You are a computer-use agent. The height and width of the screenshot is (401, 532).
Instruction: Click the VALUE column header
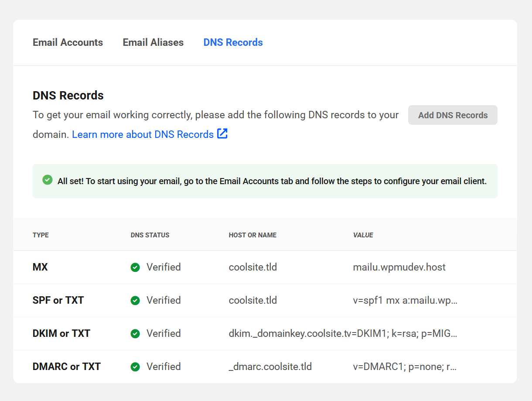click(x=363, y=235)
